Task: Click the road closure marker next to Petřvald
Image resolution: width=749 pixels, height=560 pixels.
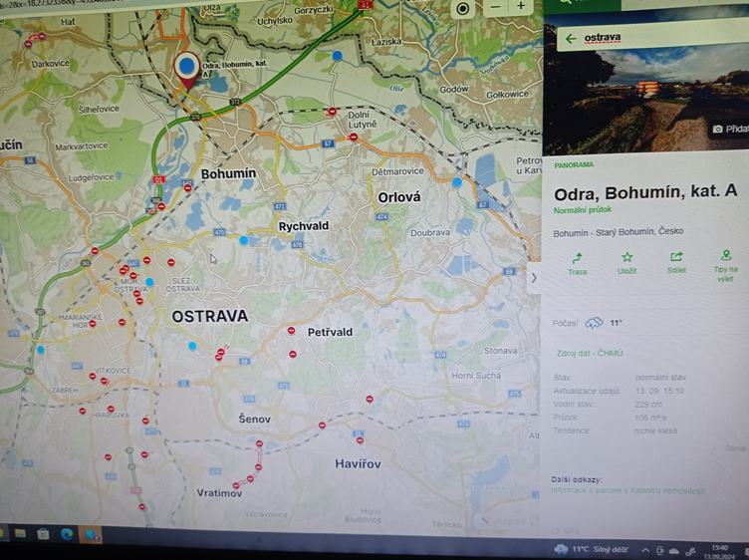Action: click(x=292, y=331)
